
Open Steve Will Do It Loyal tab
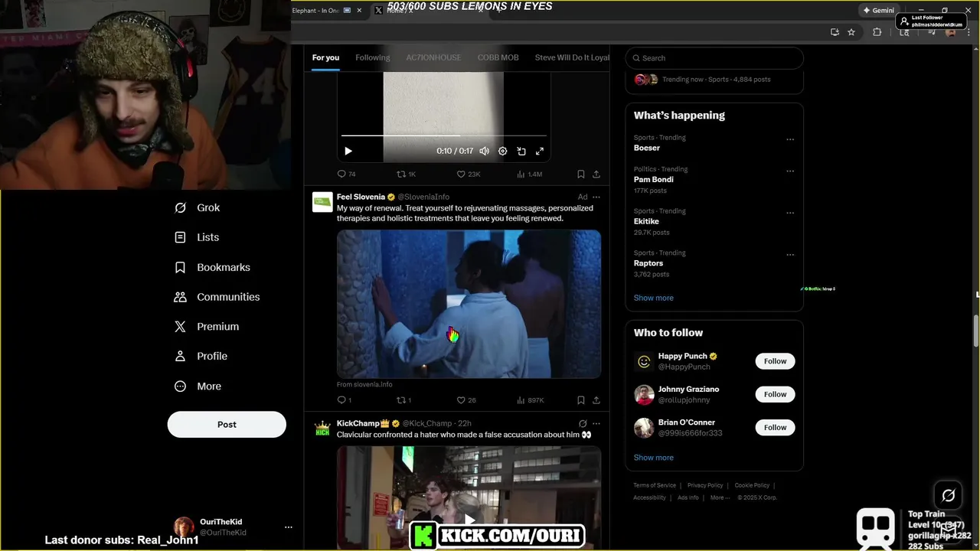pyautogui.click(x=572, y=57)
